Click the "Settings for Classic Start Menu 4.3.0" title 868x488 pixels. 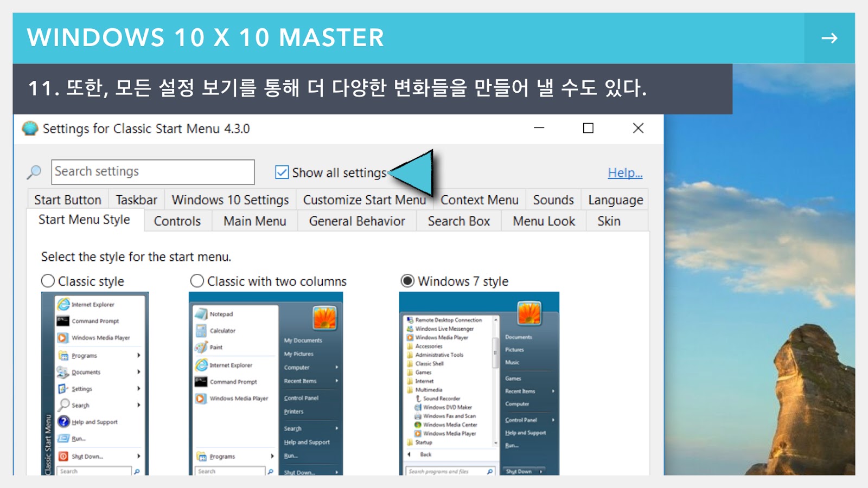(x=146, y=129)
